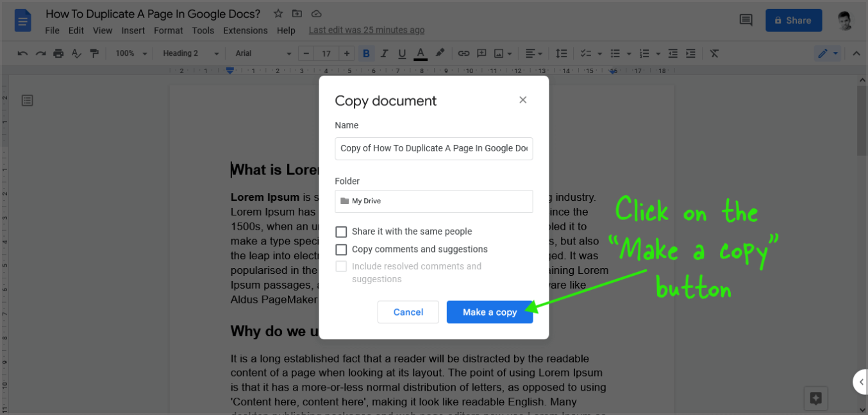Open the comment history icon
This screenshot has width=868, height=415.
(746, 21)
